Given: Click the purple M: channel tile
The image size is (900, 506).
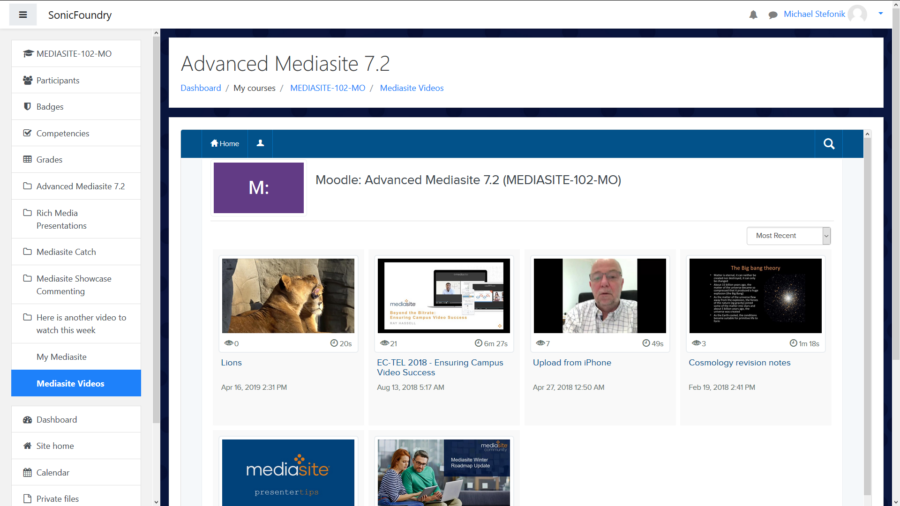Looking at the screenshot, I should (259, 188).
